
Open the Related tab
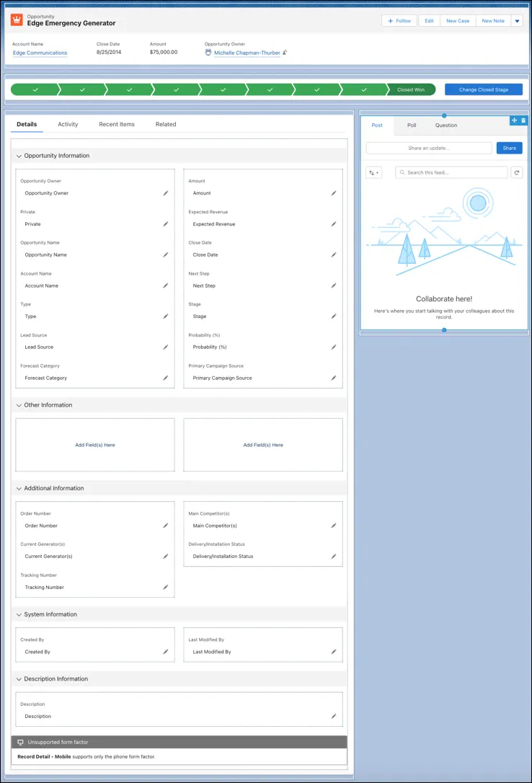(166, 124)
